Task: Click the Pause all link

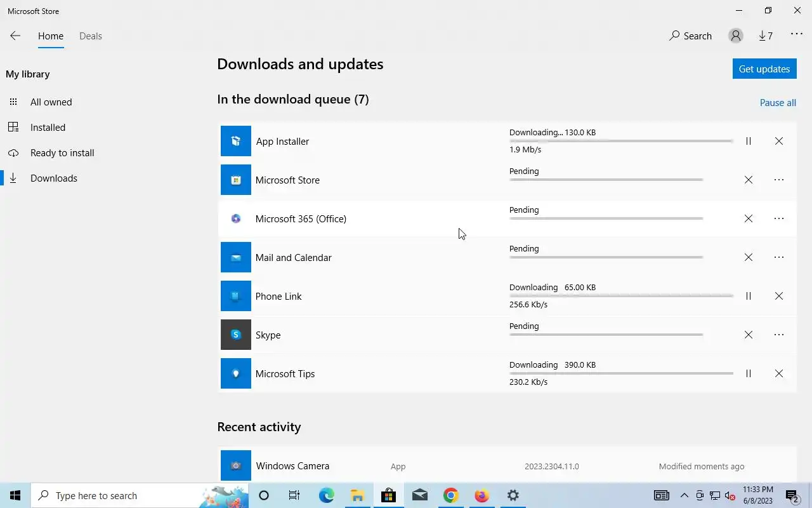Action: point(778,103)
